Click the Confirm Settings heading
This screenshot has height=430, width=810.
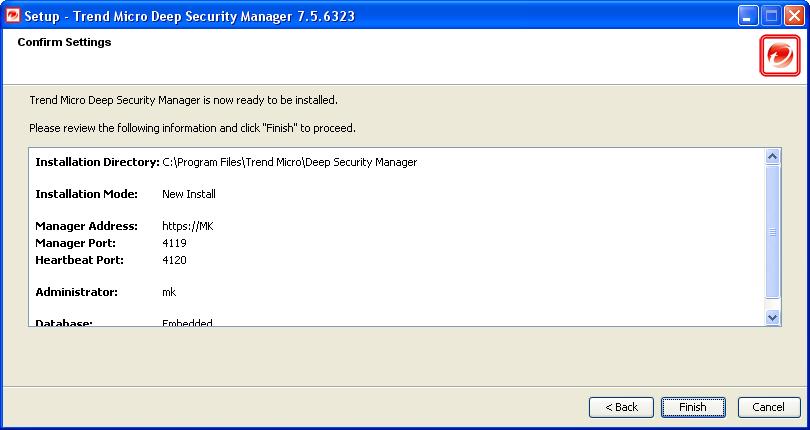coord(64,42)
